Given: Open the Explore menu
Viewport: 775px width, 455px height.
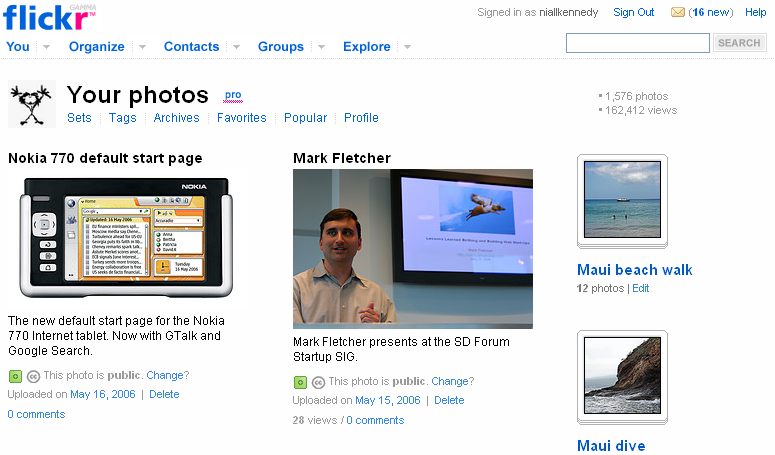Looking at the screenshot, I should (367, 46).
